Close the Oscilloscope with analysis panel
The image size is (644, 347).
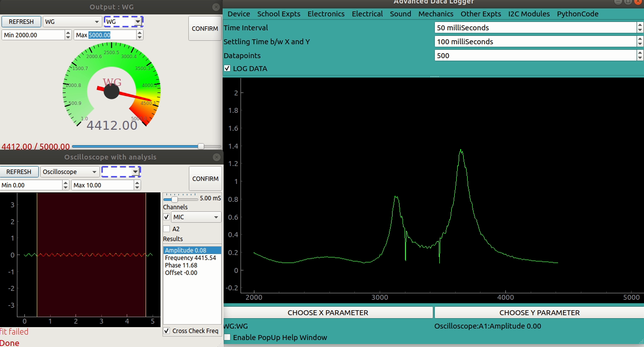(216, 157)
